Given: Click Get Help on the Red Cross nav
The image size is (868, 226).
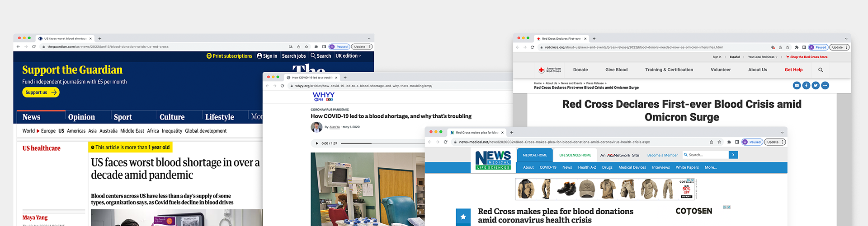Looking at the screenshot, I should 793,70.
